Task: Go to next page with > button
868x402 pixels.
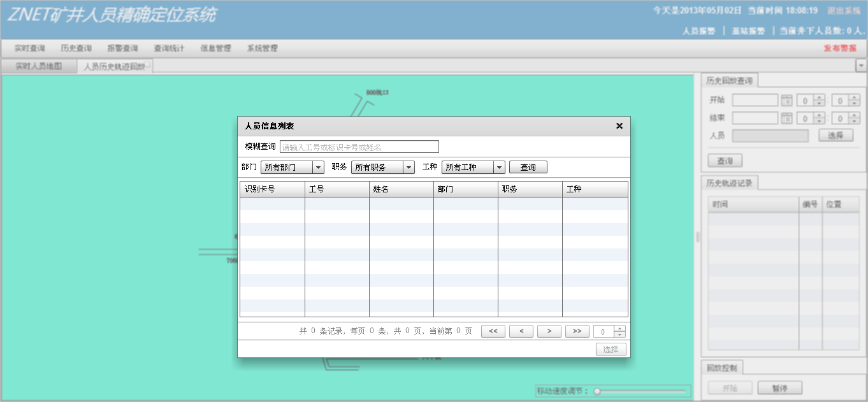Action: click(549, 331)
